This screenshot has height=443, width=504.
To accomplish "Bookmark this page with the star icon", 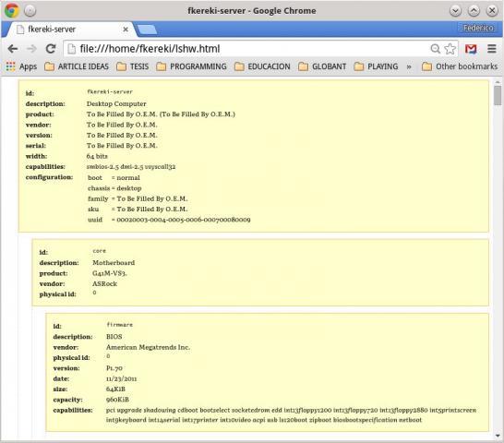I will pyautogui.click(x=450, y=49).
